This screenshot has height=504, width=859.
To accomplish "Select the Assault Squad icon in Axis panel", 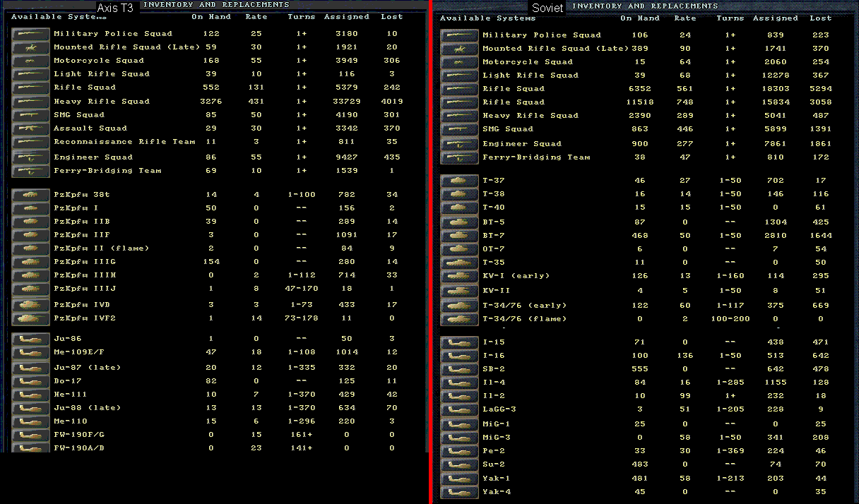I will (x=31, y=128).
